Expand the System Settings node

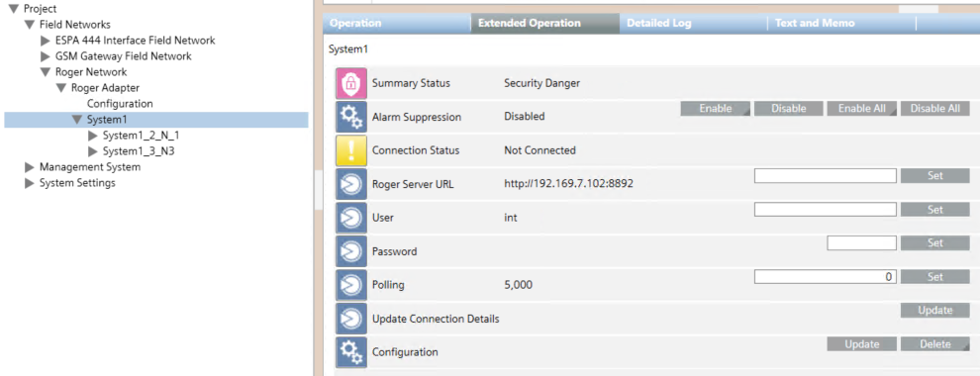[x=29, y=183]
